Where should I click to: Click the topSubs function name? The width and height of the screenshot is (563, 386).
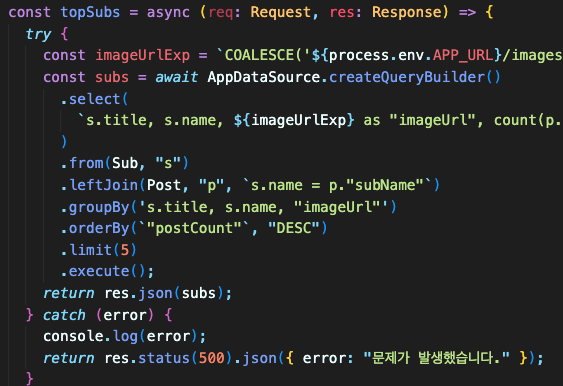[90, 12]
